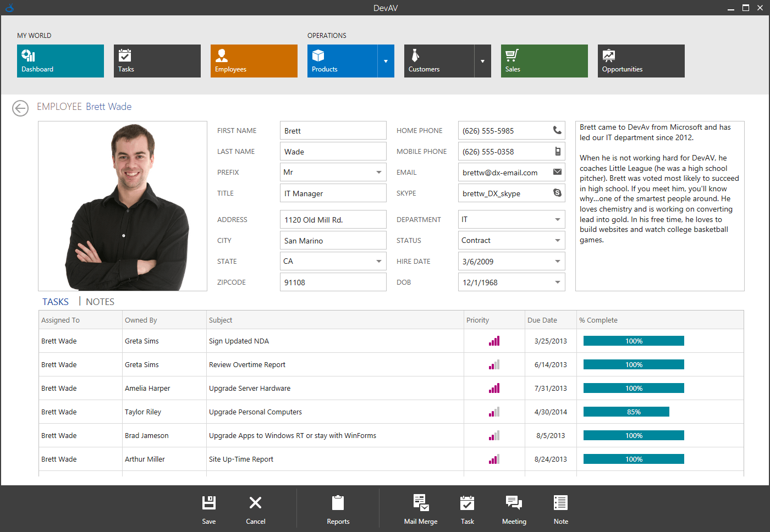The height and width of the screenshot is (532, 770).
Task: Open the Products tile dropdown arrow
Action: (386, 61)
